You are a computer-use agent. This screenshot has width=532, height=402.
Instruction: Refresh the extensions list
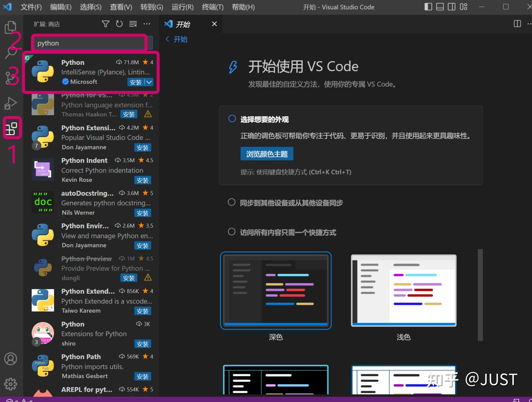[119, 24]
